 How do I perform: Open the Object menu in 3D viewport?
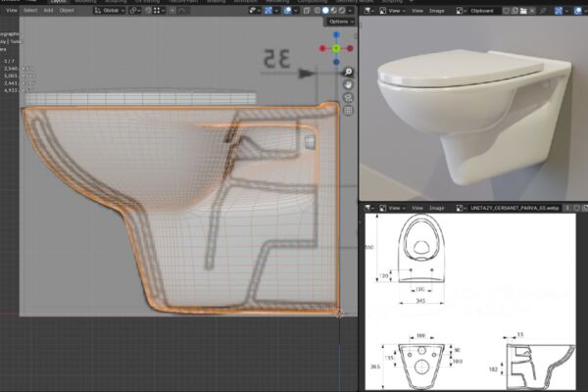coord(67,11)
